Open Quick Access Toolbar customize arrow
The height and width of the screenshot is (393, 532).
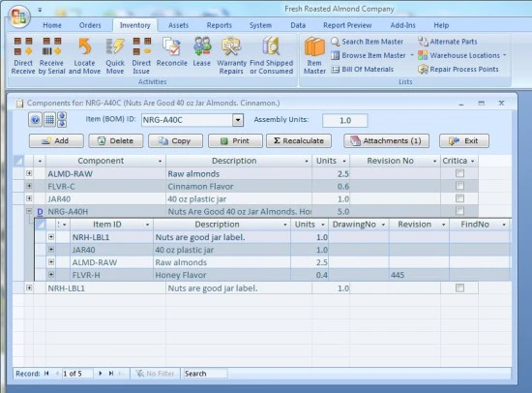pyautogui.click(x=40, y=11)
